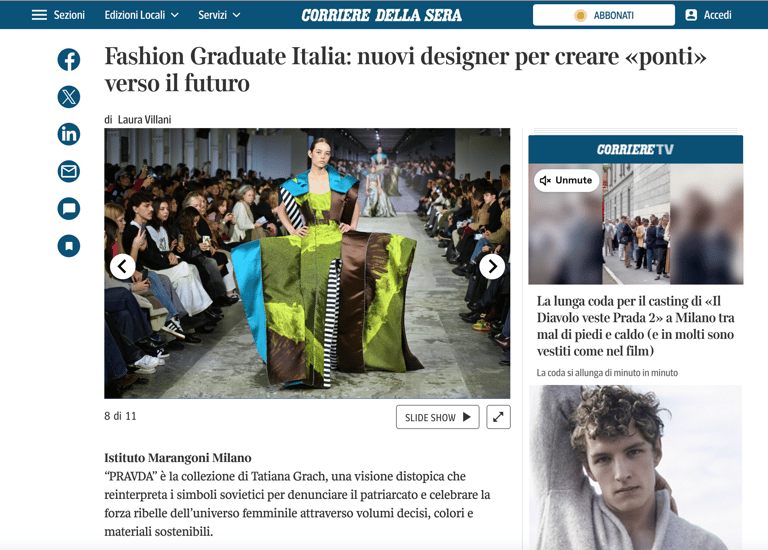Go to the next gallery photo
Image resolution: width=768 pixels, height=550 pixels.
[x=492, y=266]
